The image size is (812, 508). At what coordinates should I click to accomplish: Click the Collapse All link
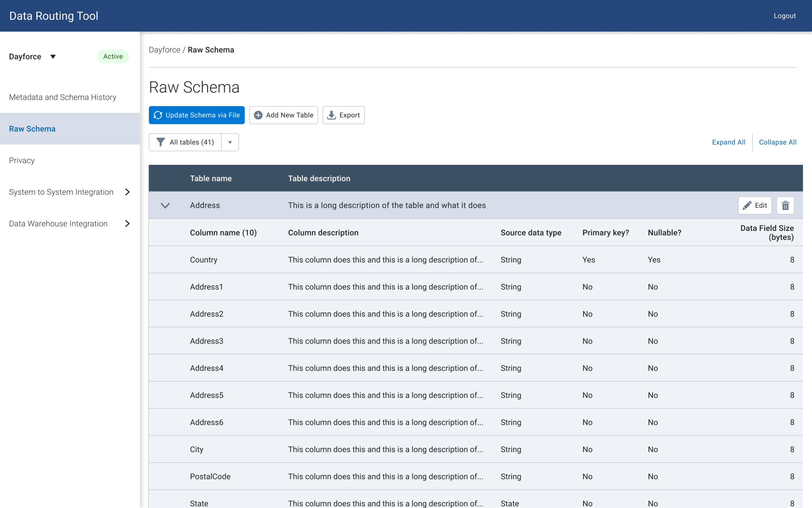point(778,142)
